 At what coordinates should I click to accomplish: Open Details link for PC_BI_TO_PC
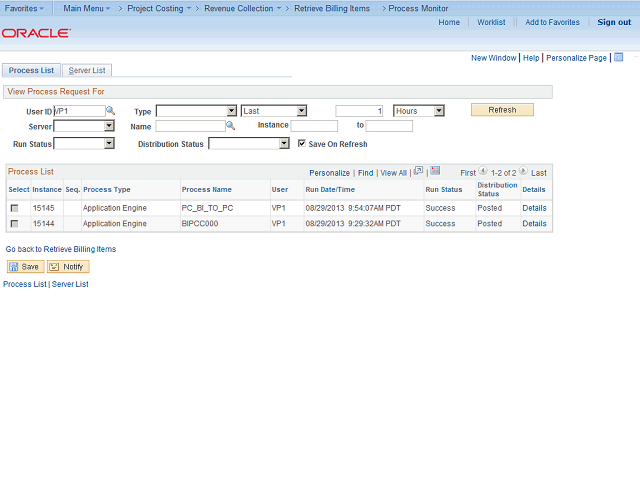pyautogui.click(x=534, y=208)
